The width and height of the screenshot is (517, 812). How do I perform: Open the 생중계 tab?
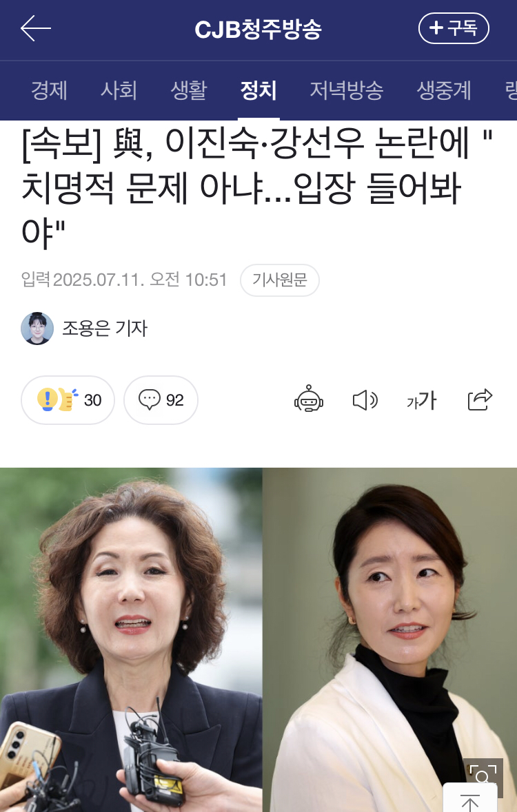(444, 90)
